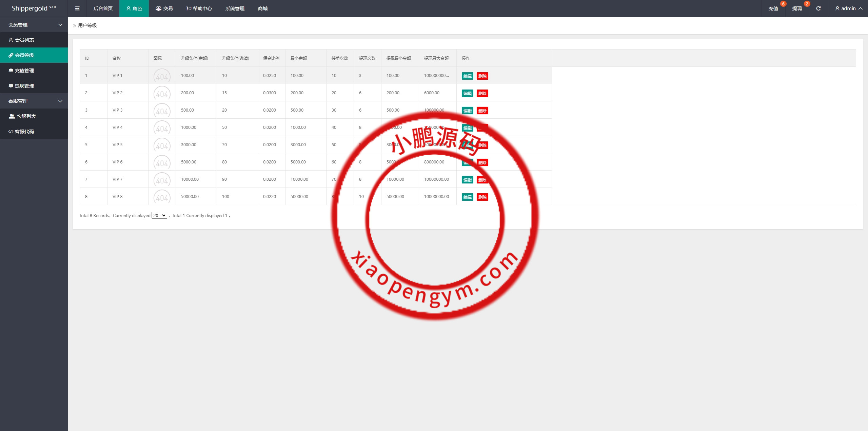Click the refresh icon in top bar
The width and height of the screenshot is (868, 431).
[x=818, y=8]
